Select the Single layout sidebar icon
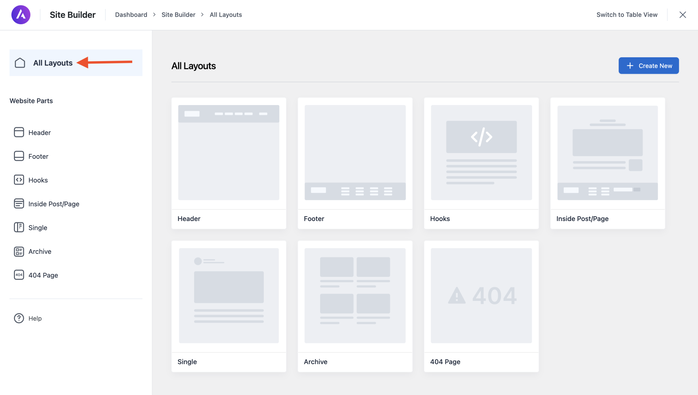698x395 pixels. point(19,227)
